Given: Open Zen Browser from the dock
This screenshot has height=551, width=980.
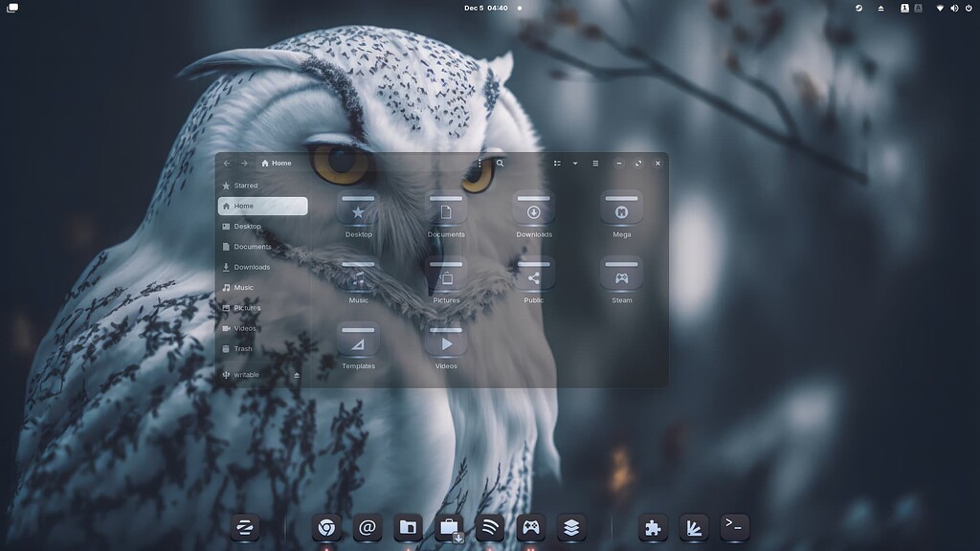Looking at the screenshot, I should 245,526.
